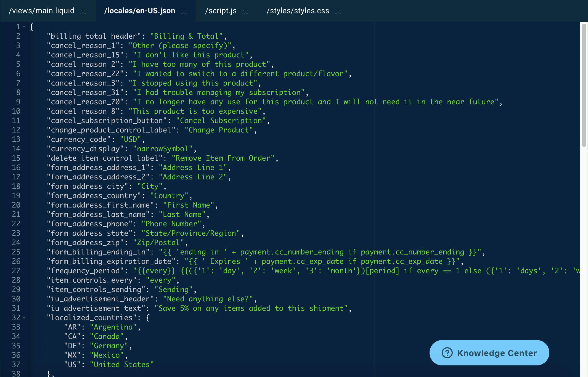This screenshot has height=377, width=588.
Task: Switch to the /views/main.liquid tab
Action: click(42, 11)
